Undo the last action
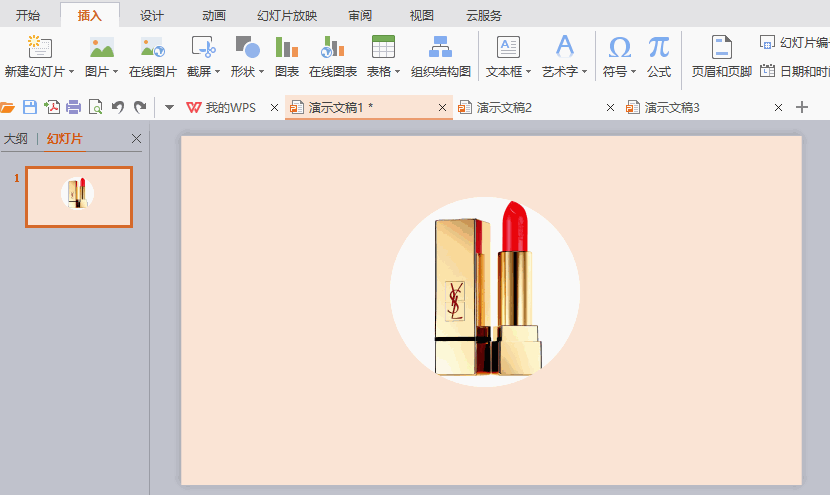Viewport: 830px width, 495px height. click(118, 107)
